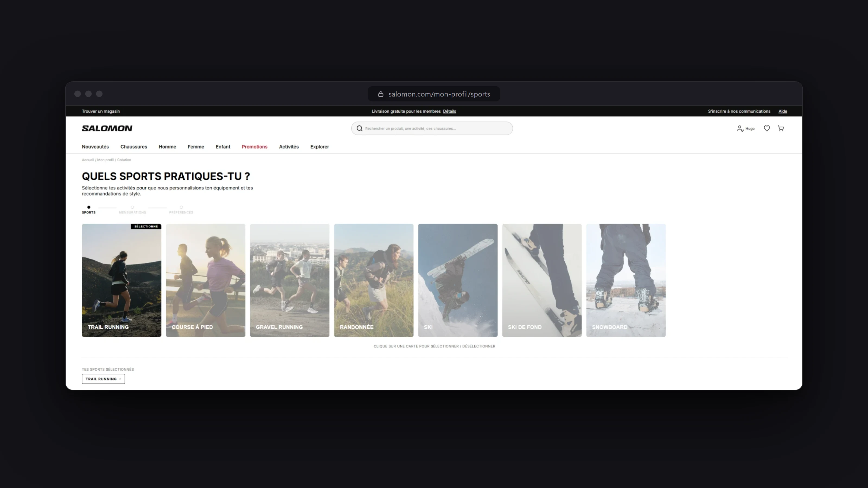868x488 pixels.
Task: Select the Gravel Running card
Action: coord(289,280)
